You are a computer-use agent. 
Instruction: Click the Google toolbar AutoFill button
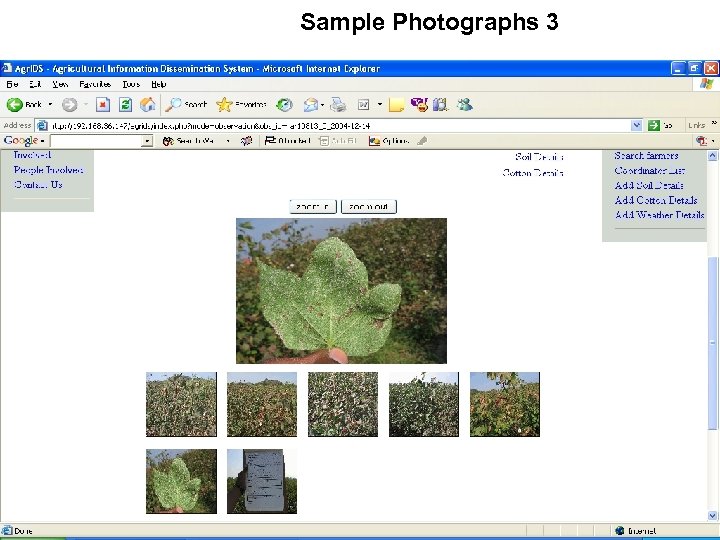pyautogui.click(x=338, y=141)
